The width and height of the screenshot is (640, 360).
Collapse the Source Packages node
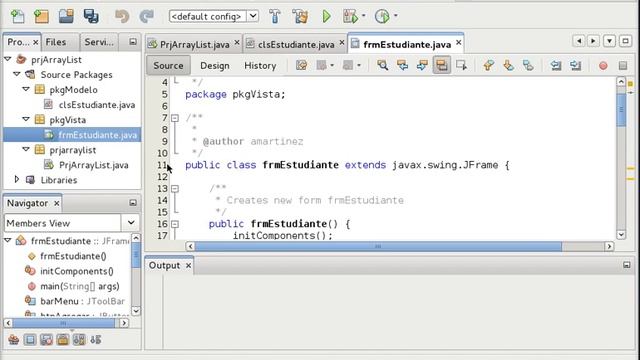coord(17,74)
